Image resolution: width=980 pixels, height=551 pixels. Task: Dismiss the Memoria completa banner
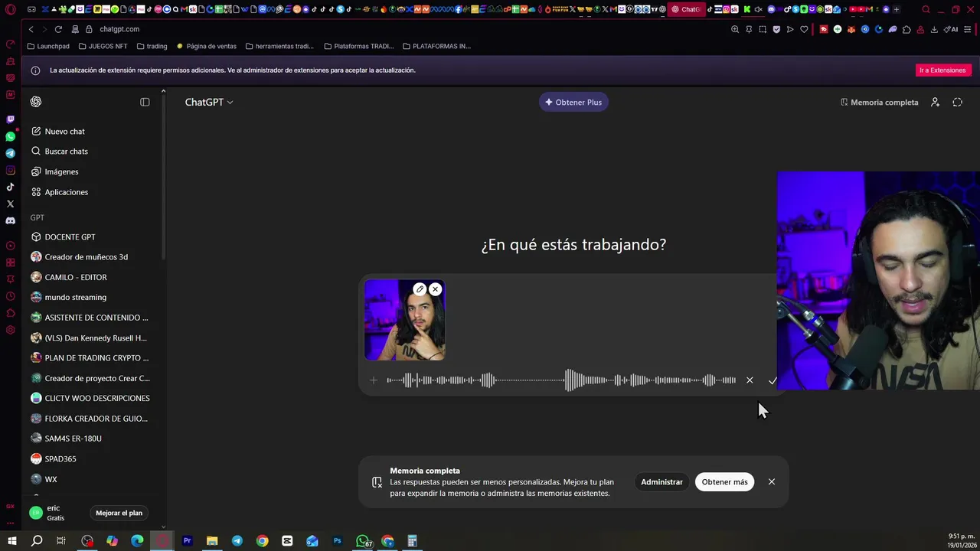[x=772, y=482]
